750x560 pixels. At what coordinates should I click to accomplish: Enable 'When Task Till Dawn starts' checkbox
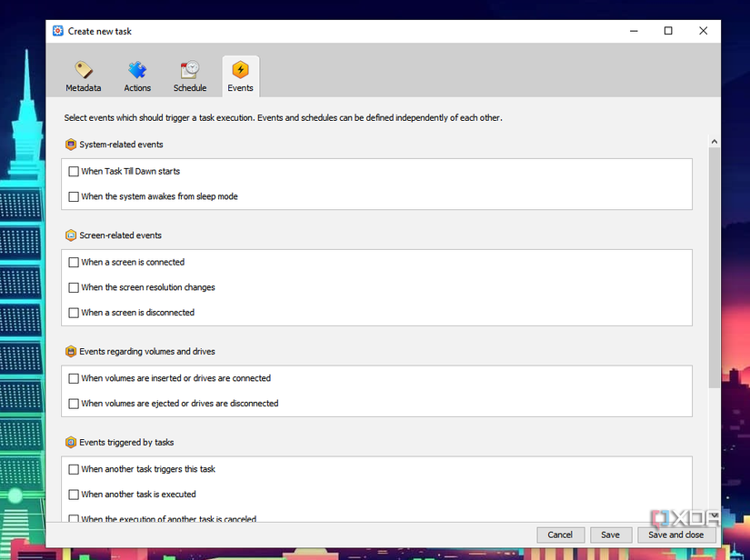[74, 171]
